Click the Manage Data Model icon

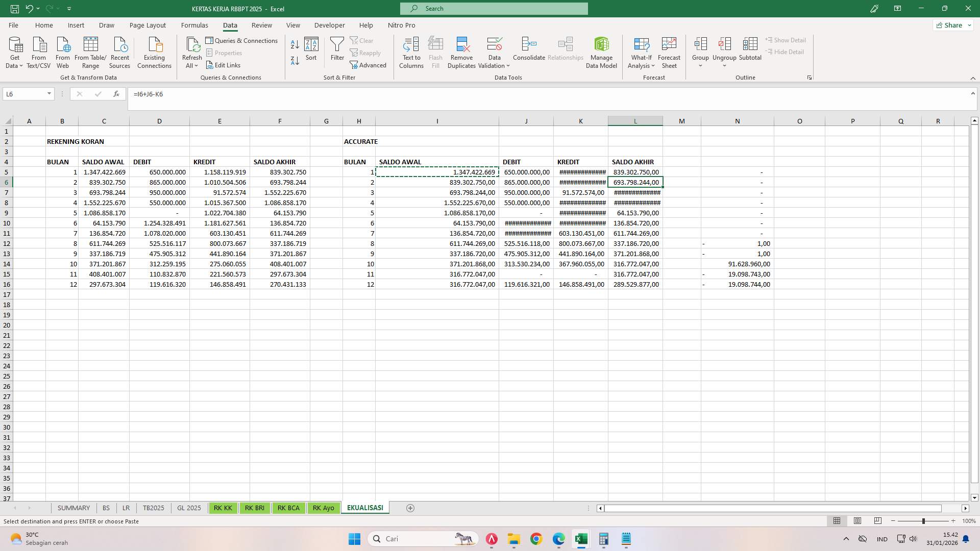601,51
